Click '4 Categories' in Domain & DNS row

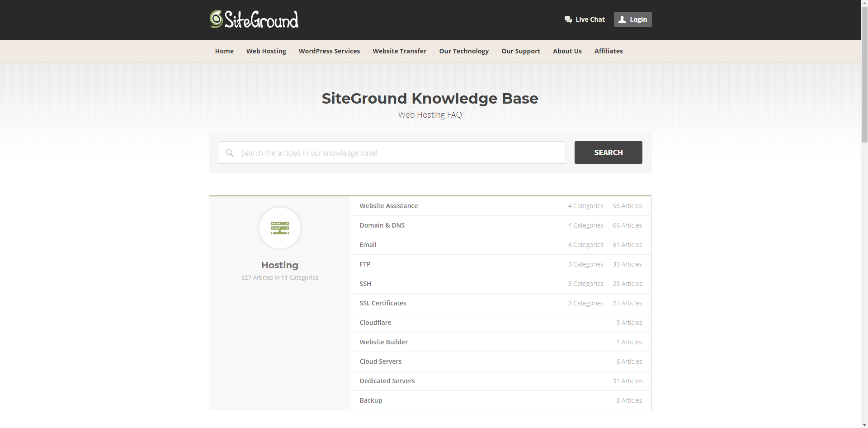point(586,225)
